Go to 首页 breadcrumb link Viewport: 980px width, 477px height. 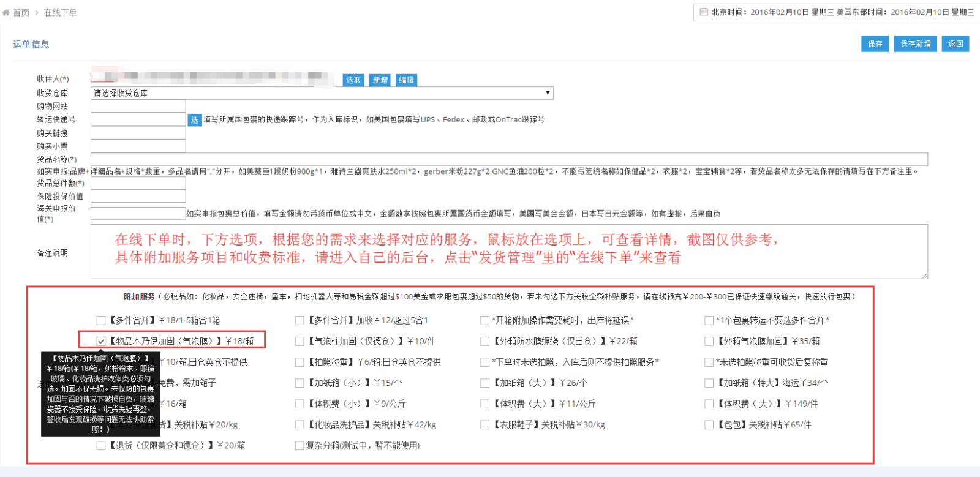21,12
